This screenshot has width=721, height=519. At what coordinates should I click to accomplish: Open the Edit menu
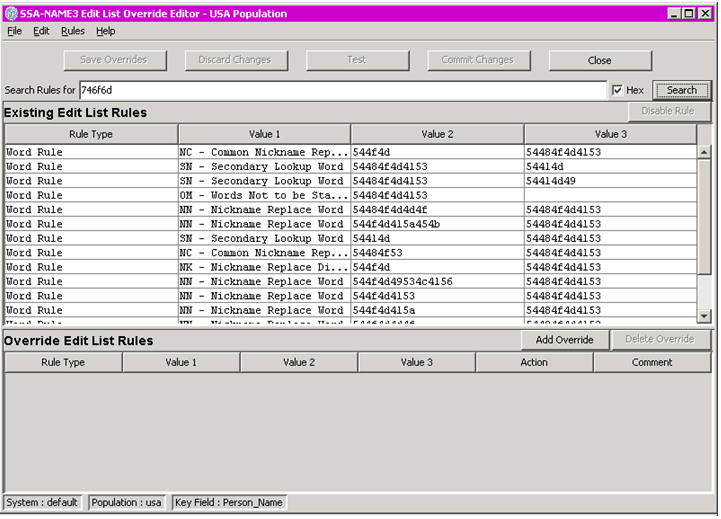[41, 31]
